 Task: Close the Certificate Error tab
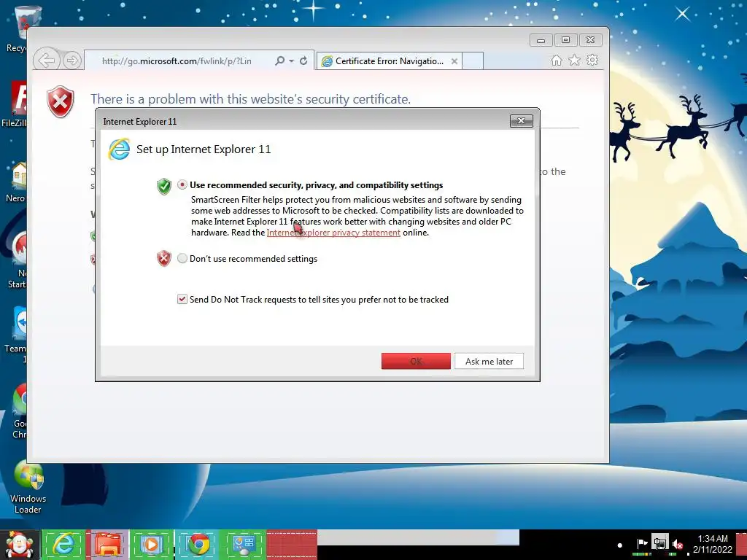coord(454,61)
